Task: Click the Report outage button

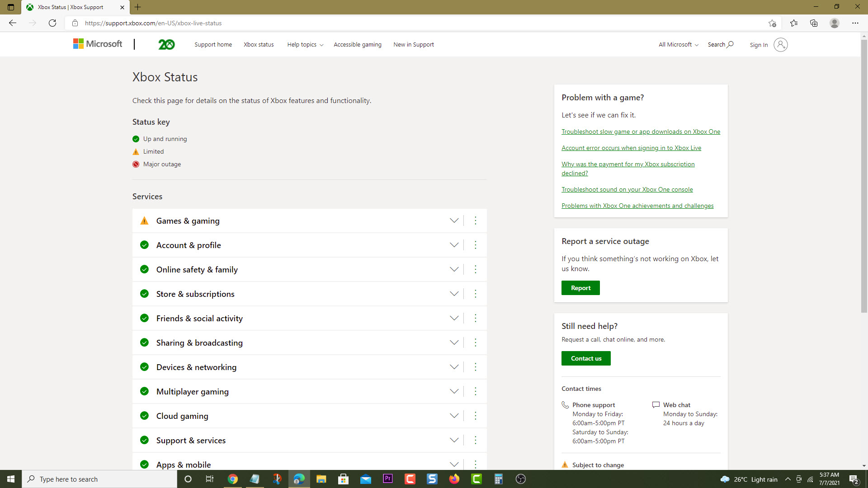Action: pyautogui.click(x=580, y=287)
